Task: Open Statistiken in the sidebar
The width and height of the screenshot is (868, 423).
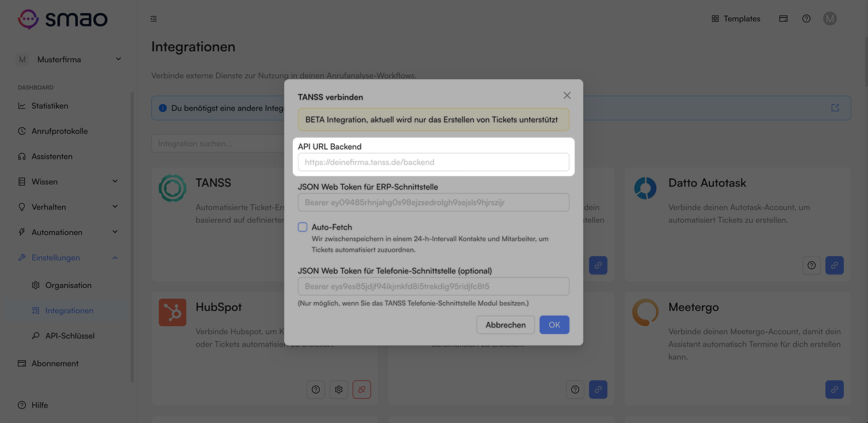Action: [x=50, y=106]
